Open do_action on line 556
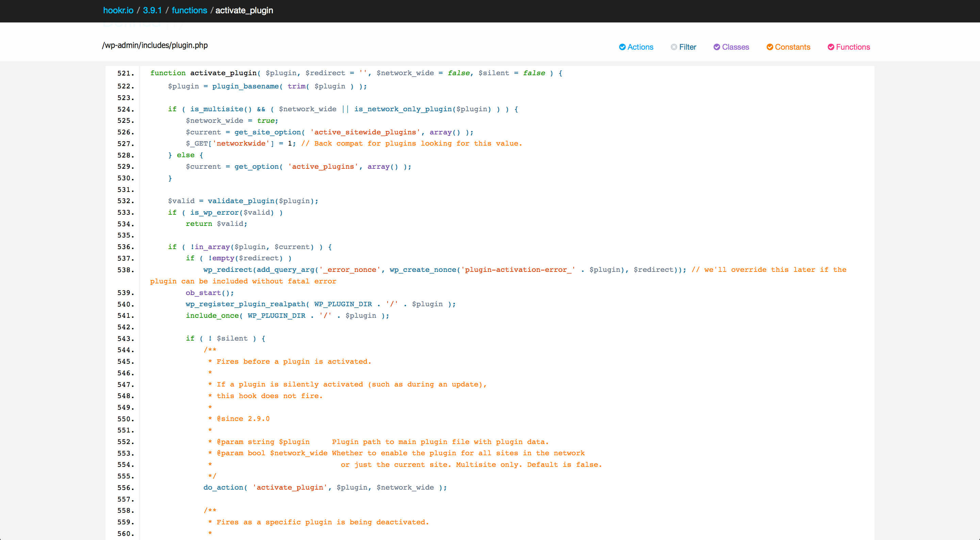This screenshot has height=540, width=980. point(223,488)
